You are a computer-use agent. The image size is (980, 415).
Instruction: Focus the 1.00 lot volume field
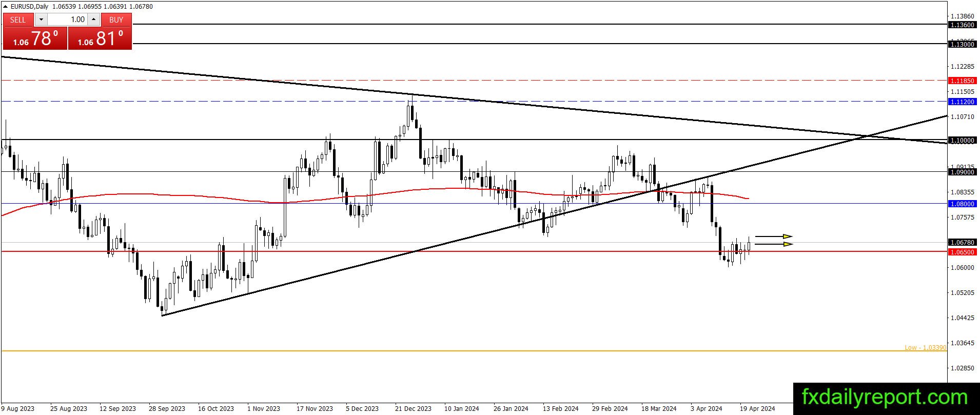68,19
